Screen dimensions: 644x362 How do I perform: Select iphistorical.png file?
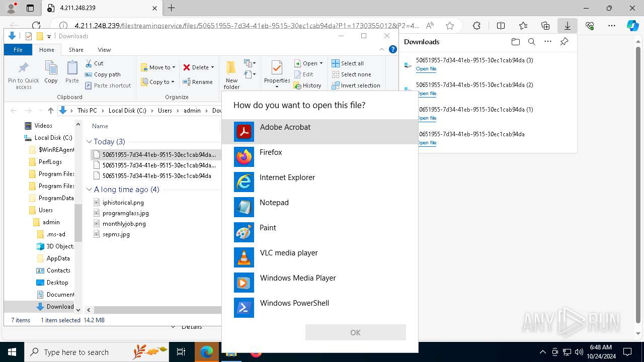pyautogui.click(x=123, y=202)
